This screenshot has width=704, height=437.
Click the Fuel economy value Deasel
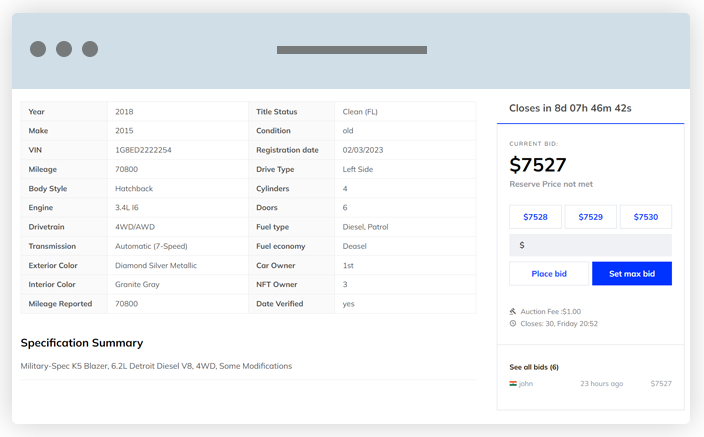(354, 246)
